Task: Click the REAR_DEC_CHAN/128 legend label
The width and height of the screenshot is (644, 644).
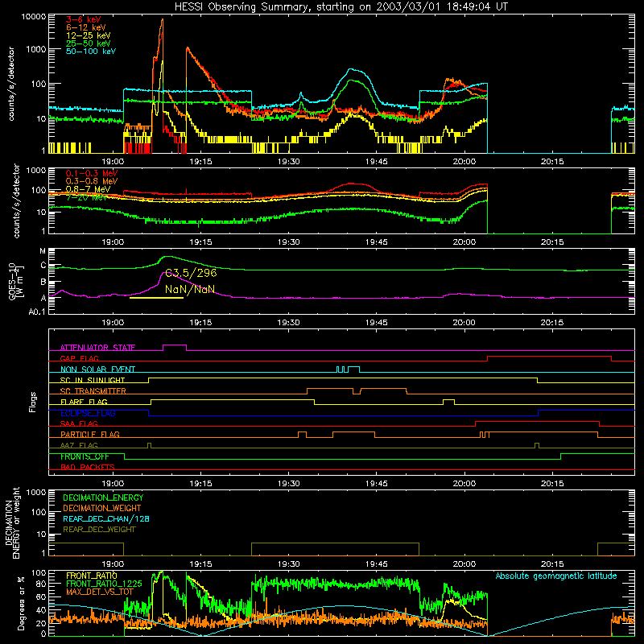Action: click(x=106, y=519)
